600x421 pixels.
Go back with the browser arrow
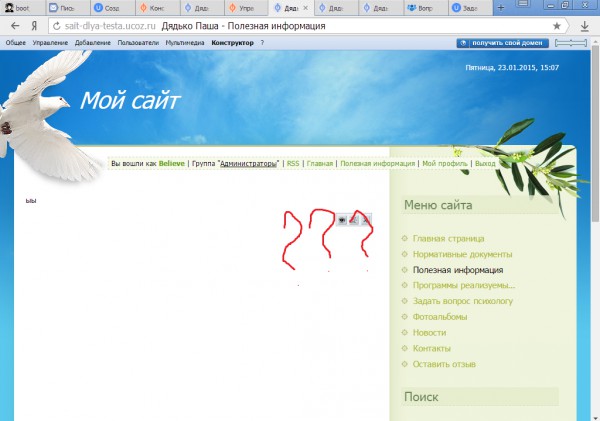coord(15,26)
